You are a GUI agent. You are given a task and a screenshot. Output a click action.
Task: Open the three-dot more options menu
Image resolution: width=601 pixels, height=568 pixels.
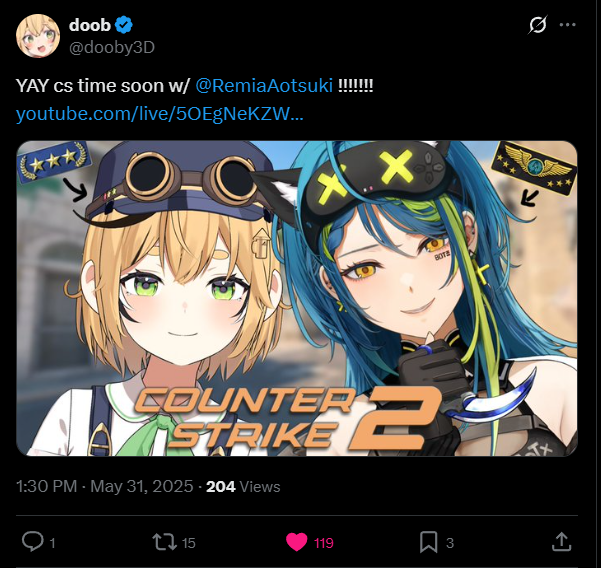tap(568, 25)
